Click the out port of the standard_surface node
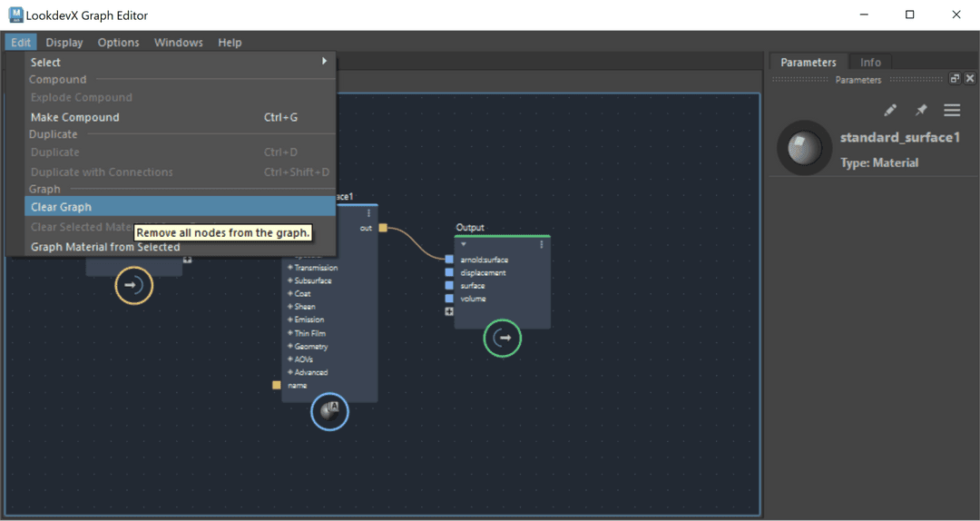980x521 pixels. pyautogui.click(x=383, y=228)
